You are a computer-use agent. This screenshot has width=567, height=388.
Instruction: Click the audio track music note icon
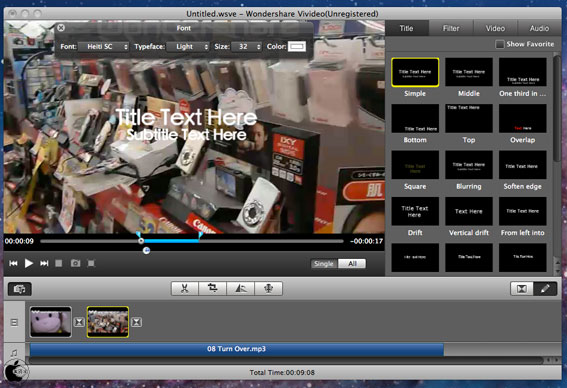pyautogui.click(x=14, y=353)
